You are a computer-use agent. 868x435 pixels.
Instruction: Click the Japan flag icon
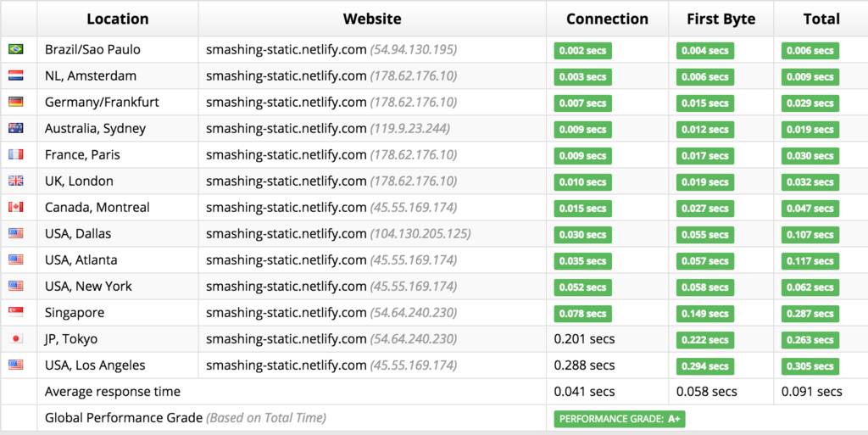click(x=16, y=338)
